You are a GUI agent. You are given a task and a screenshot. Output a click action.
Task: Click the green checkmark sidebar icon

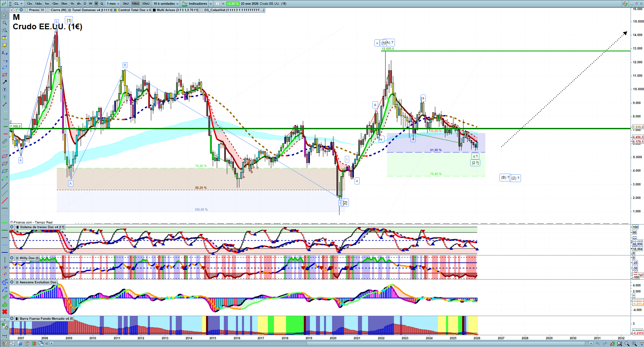(5, 297)
